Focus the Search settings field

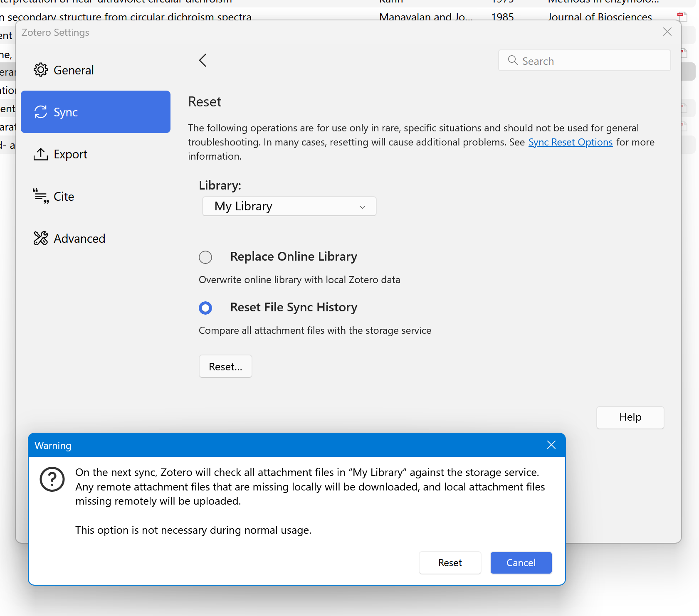(x=584, y=61)
